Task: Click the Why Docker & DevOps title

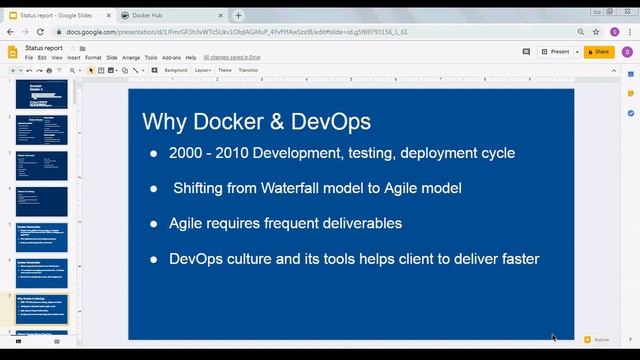Action: click(256, 122)
